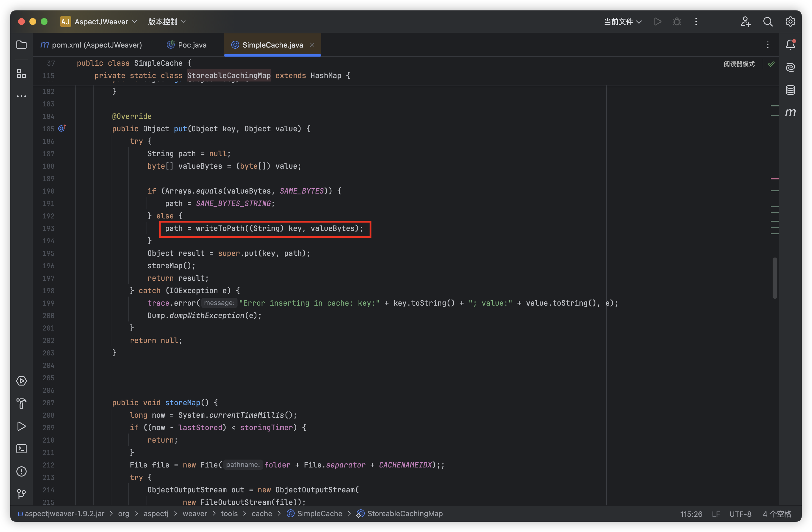
Task: Open IDE settings gear icon
Action: (x=790, y=22)
